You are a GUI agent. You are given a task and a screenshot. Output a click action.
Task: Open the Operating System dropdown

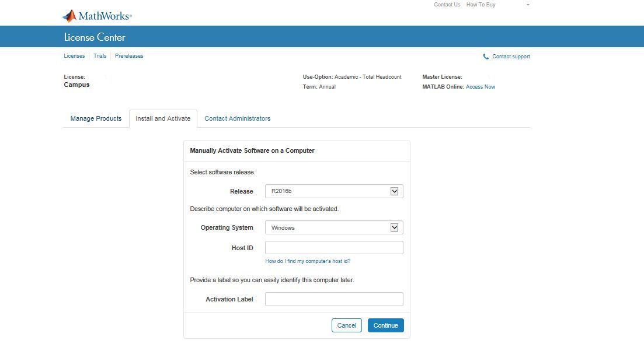(334, 227)
